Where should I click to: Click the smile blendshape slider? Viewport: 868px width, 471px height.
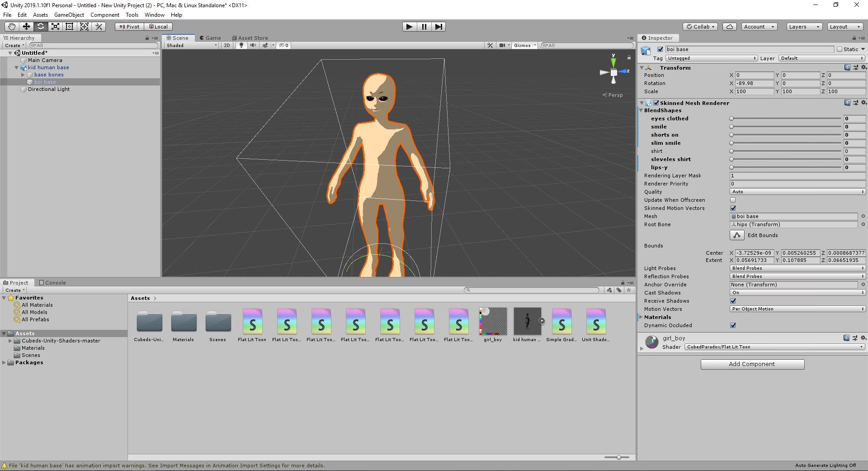786,127
